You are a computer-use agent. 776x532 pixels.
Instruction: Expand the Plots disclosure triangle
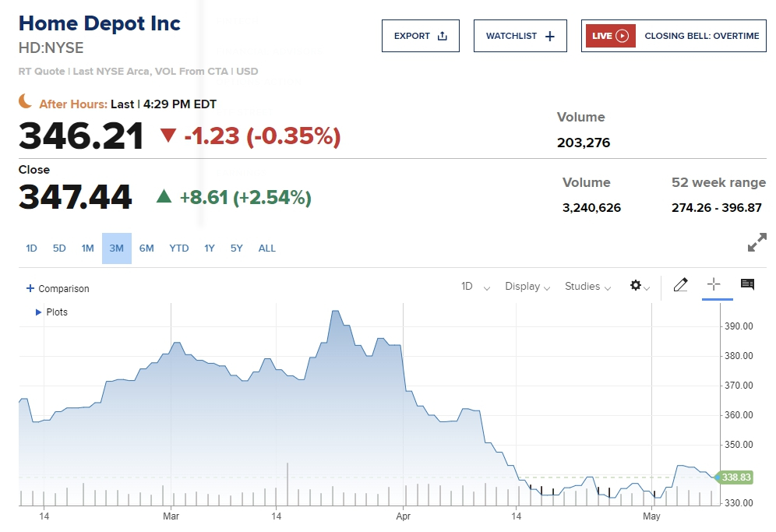(x=39, y=312)
